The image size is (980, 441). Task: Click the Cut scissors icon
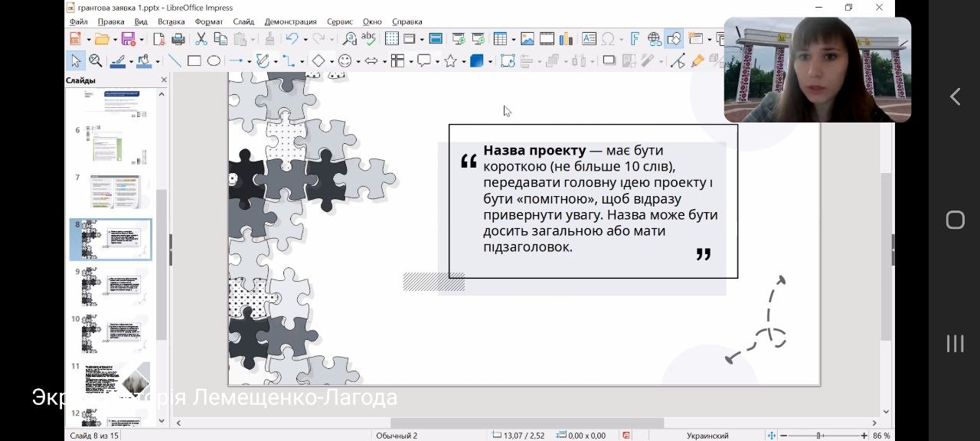(201, 39)
